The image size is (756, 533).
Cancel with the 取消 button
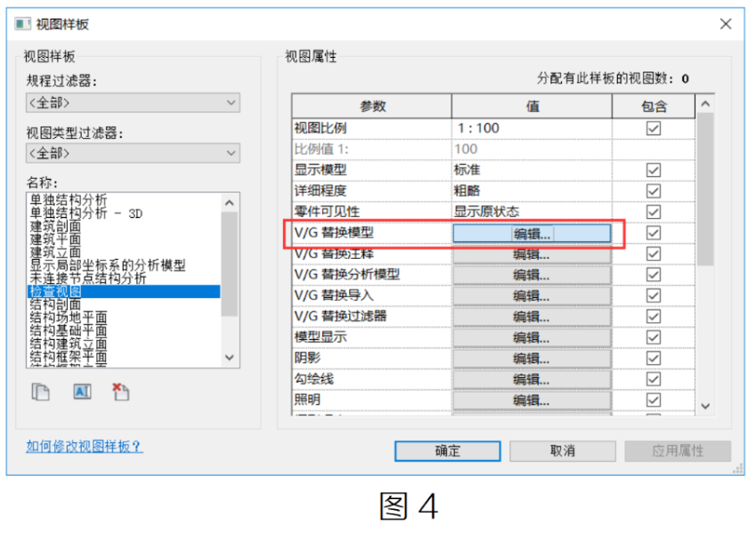tap(563, 451)
